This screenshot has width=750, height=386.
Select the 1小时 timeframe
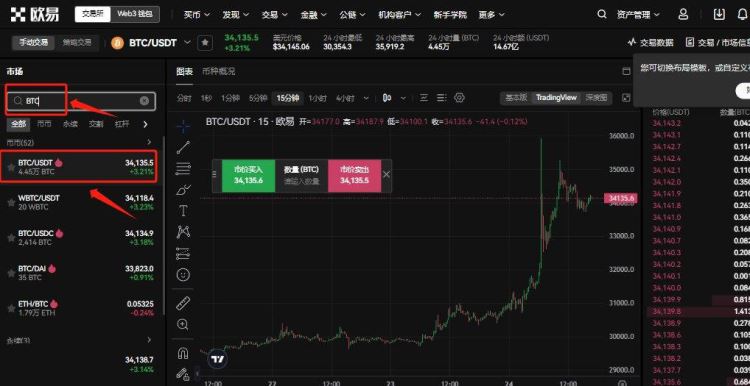(x=317, y=98)
